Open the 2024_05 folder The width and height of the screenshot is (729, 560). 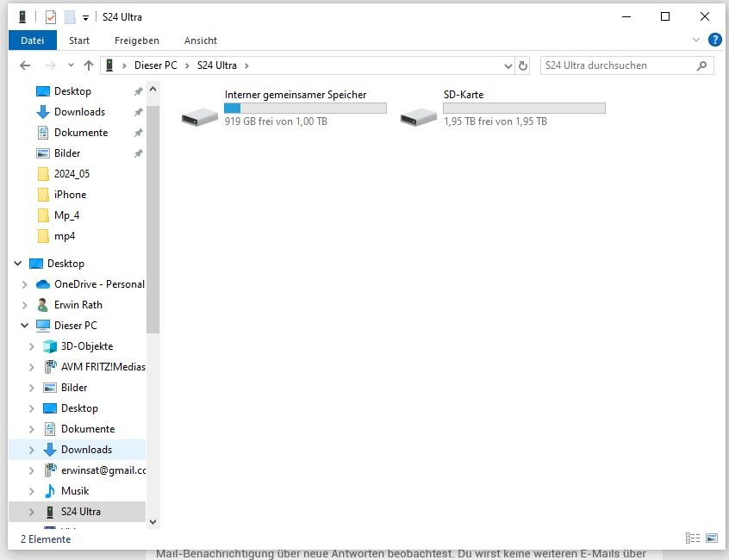(x=72, y=174)
